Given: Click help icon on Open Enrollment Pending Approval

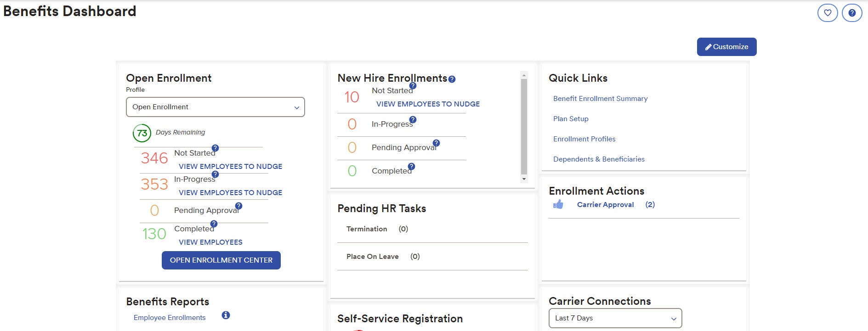Looking at the screenshot, I should (238, 206).
